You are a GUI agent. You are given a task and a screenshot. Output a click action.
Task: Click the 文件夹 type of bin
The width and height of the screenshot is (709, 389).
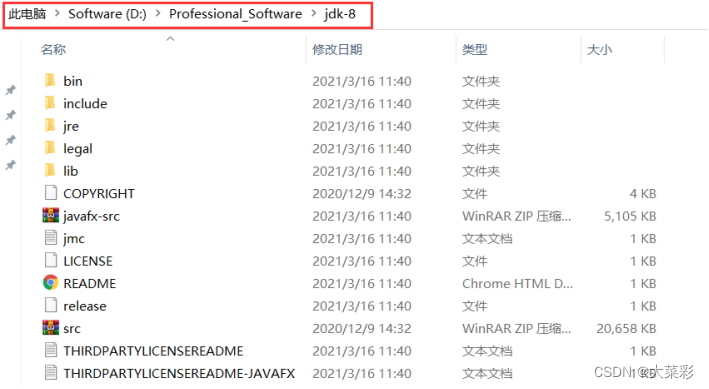pyautogui.click(x=481, y=81)
